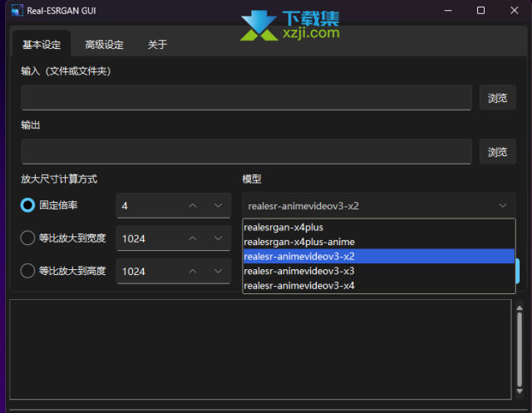Click the output path text field
This screenshot has width=532, height=413.
click(246, 151)
